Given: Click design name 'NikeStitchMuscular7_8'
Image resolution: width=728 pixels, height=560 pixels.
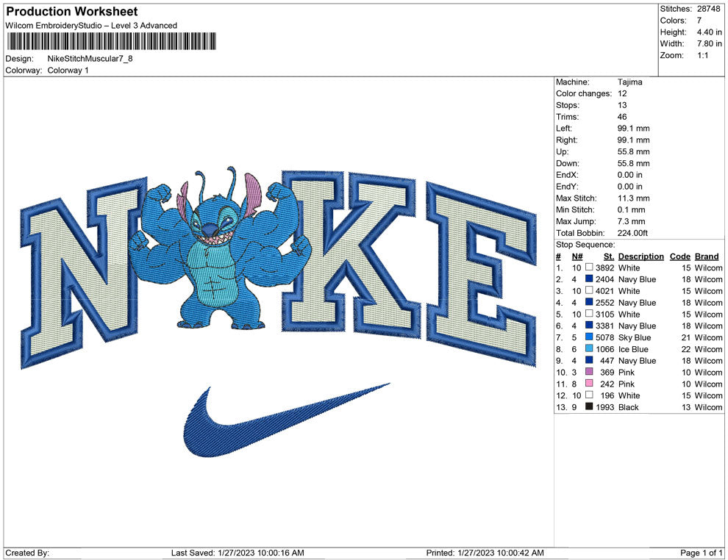Looking at the screenshot, I should tap(90, 59).
